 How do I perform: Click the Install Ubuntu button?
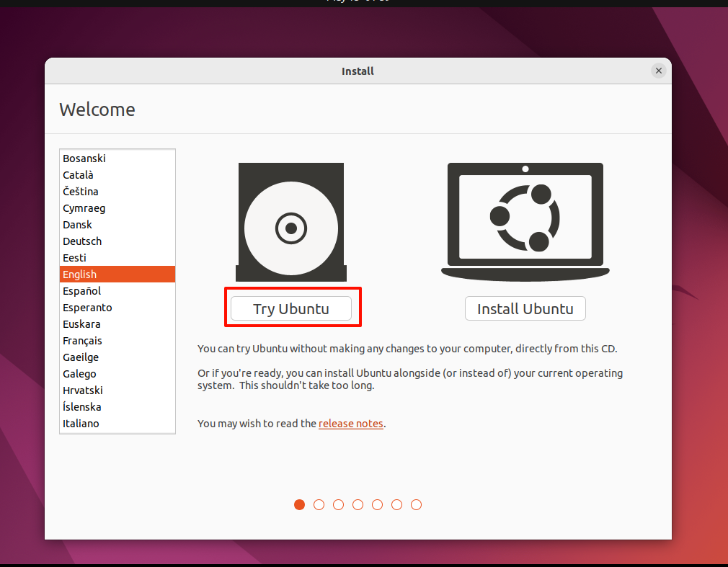tap(525, 308)
